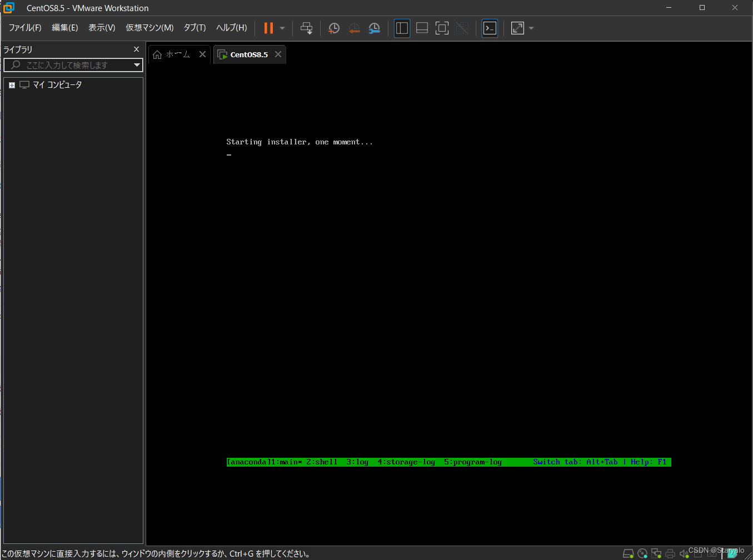Click '4:storage-log' in the green bar

click(x=406, y=462)
